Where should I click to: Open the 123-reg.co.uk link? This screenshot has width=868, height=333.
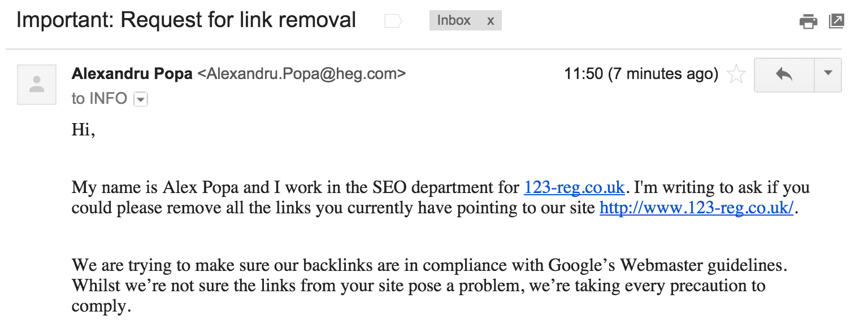(x=574, y=187)
